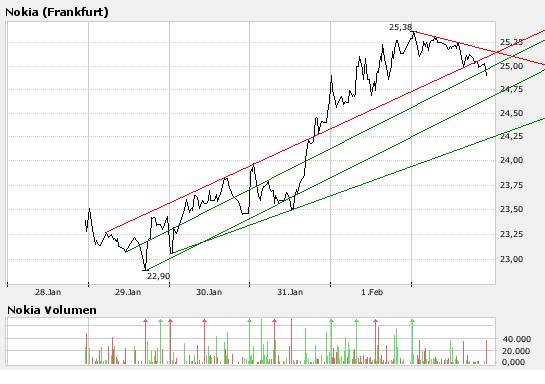Select the 23,25 price axis label
This screenshot has width=545, height=384.
511,234
